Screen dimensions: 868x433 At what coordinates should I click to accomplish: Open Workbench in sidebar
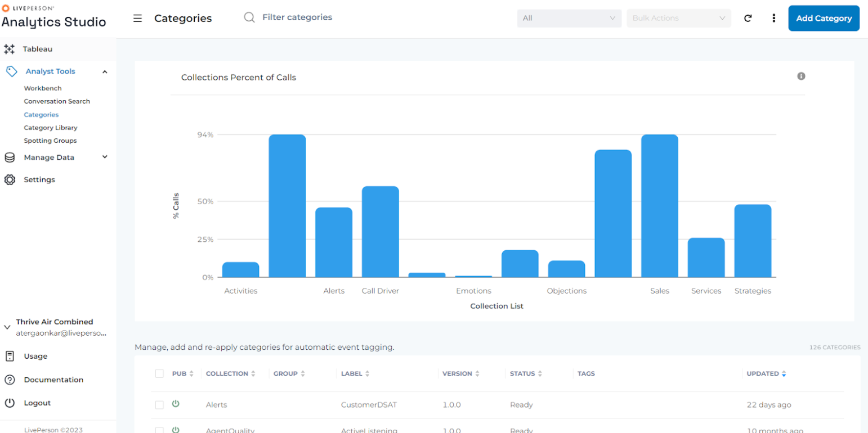[x=43, y=88]
